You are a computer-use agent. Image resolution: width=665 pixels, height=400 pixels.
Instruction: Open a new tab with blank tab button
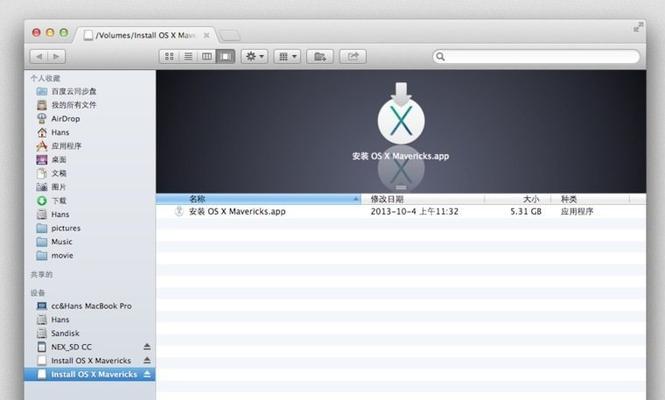tap(230, 36)
